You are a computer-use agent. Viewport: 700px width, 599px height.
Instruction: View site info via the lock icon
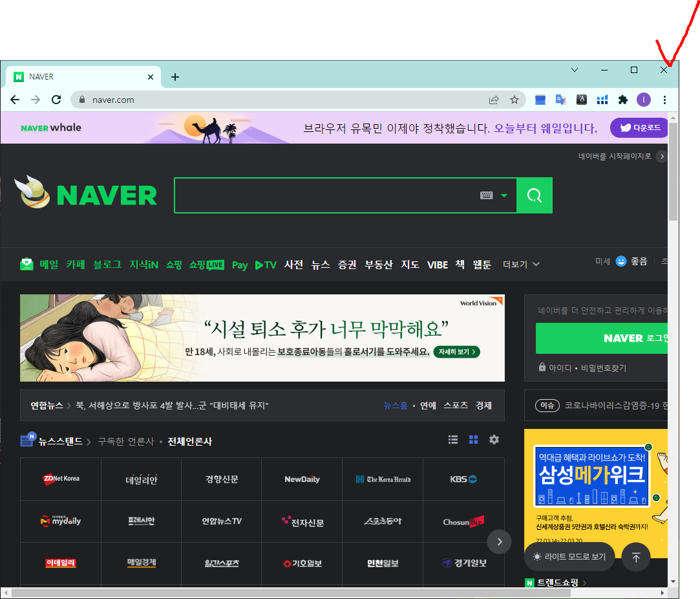click(81, 100)
